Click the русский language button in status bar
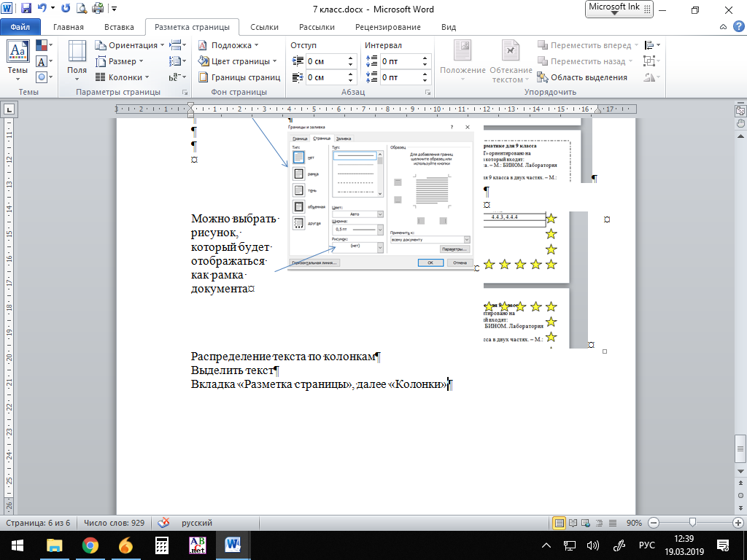 (196, 523)
